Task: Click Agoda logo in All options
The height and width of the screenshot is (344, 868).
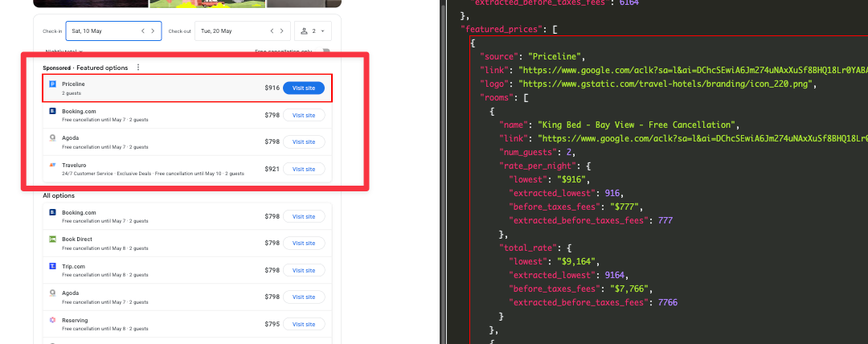Action: [x=52, y=293]
